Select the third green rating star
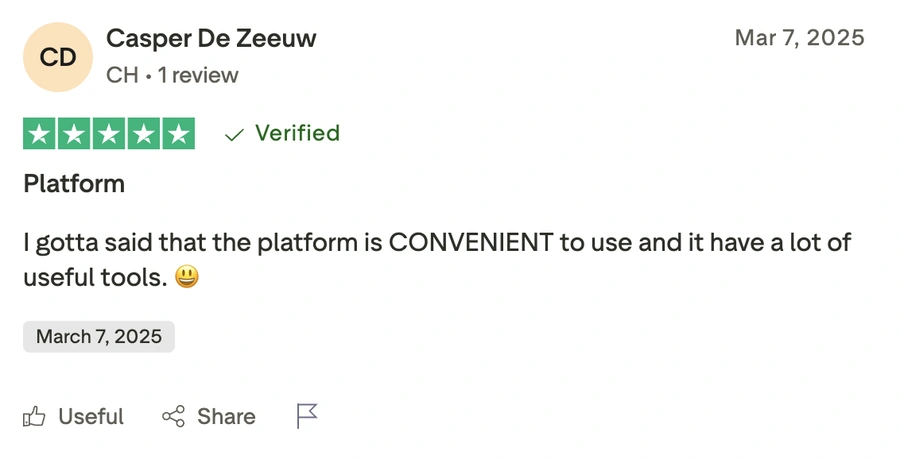Viewport: 900px width, 459px height. pos(109,134)
